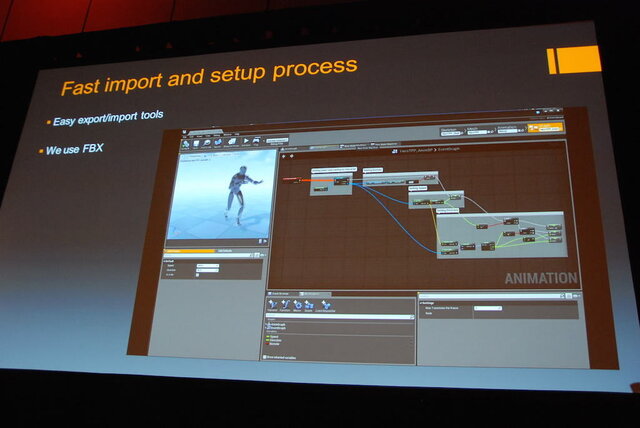Open Details panel view options eye icon
The height and width of the screenshot is (428, 640).
click(x=576, y=295)
